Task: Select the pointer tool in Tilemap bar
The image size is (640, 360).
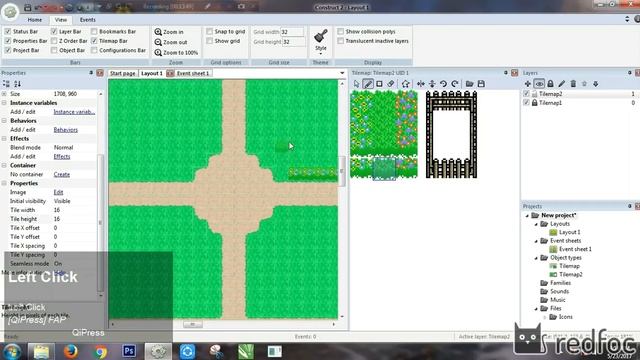Action: (x=356, y=84)
